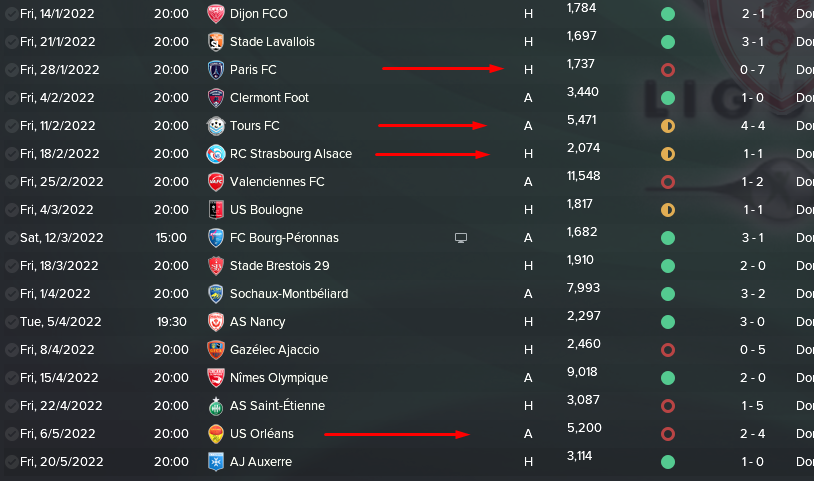Viewport: 814px width, 481px height.
Task: Click the AJ Auxerre club crest
Action: pos(215,462)
